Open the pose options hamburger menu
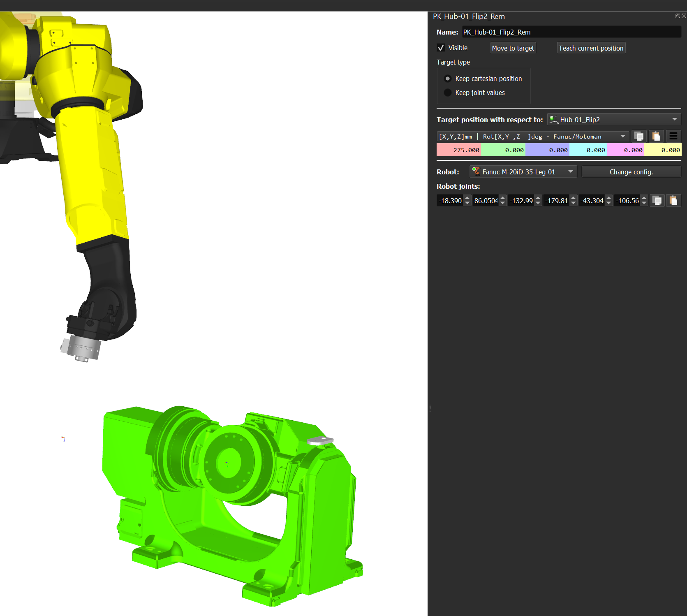 (x=673, y=136)
